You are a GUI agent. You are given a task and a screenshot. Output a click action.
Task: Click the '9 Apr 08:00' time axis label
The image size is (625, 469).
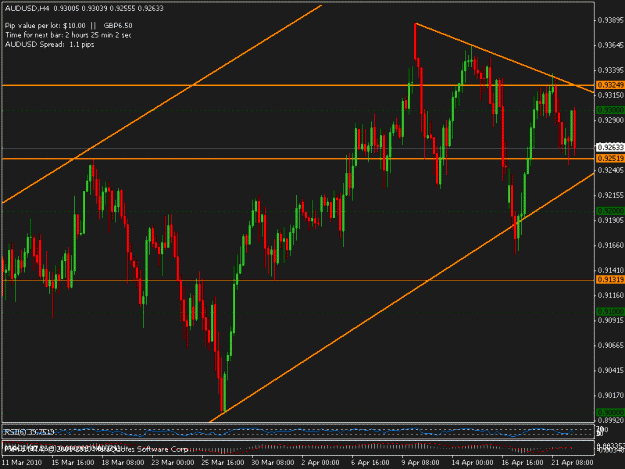coord(421,463)
